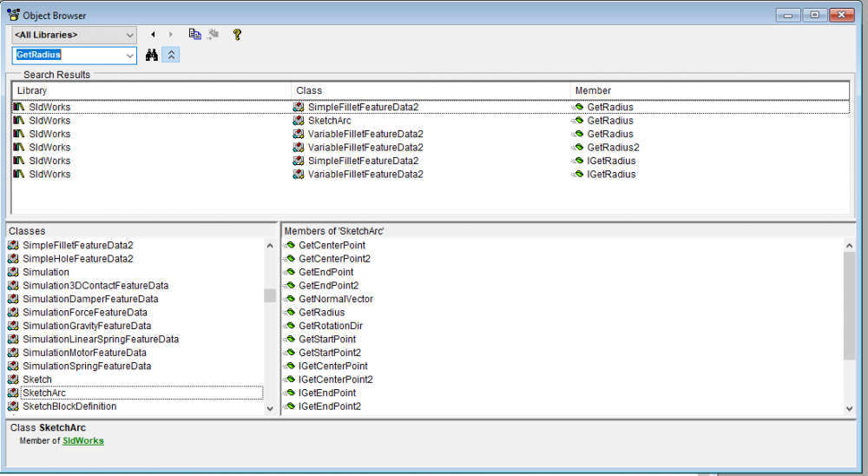Select SimpleFilletFeatureData2 in Classes list
The image size is (868, 476).
tap(78, 245)
